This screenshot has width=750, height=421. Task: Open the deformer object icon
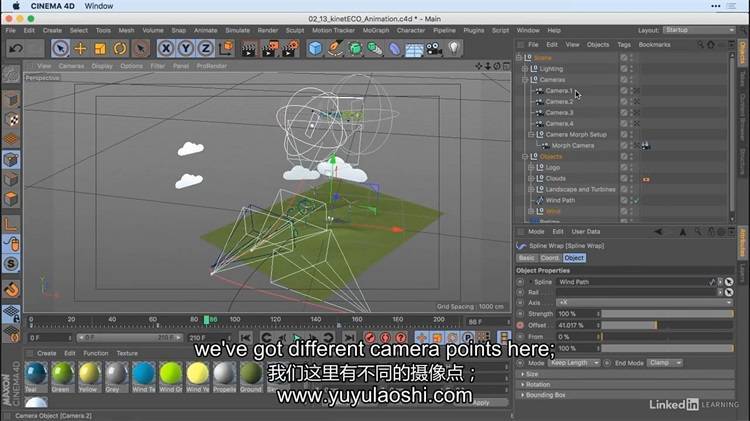click(x=395, y=48)
